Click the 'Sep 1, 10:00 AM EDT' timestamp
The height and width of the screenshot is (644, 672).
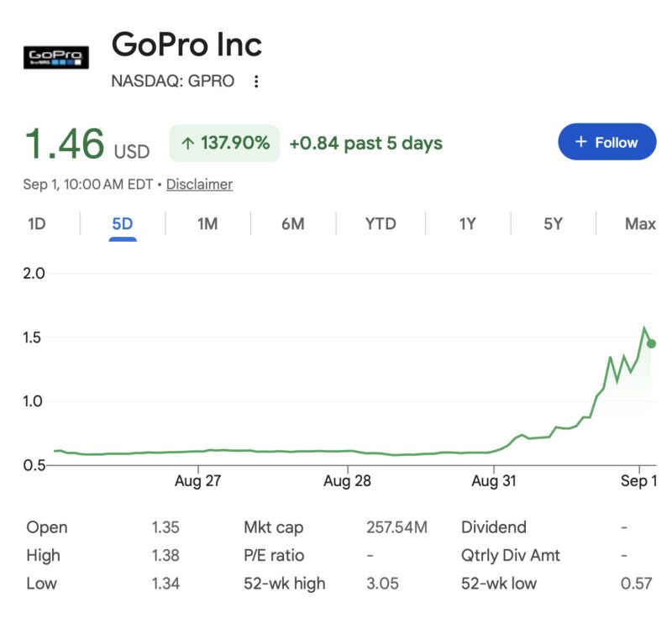pos(88,184)
